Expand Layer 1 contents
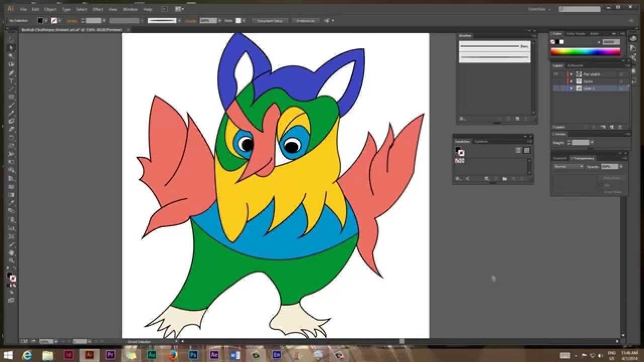 point(571,88)
